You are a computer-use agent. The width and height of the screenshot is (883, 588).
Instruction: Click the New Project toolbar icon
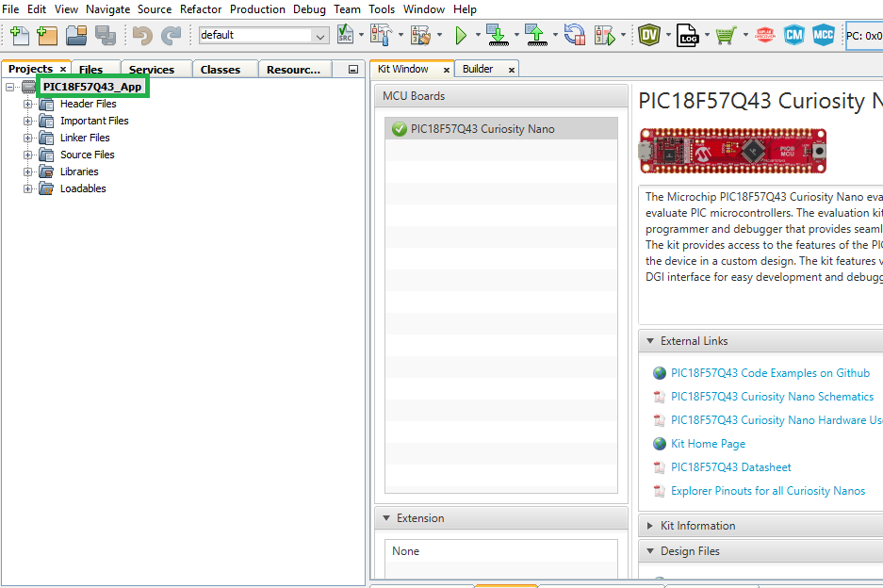47,36
